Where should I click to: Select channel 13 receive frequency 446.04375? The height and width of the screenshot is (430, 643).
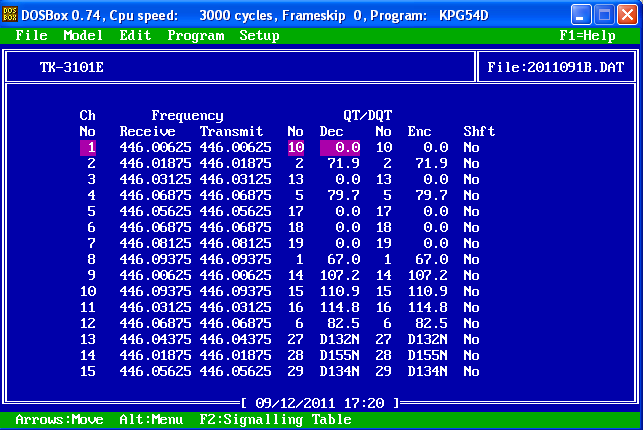[155, 339]
